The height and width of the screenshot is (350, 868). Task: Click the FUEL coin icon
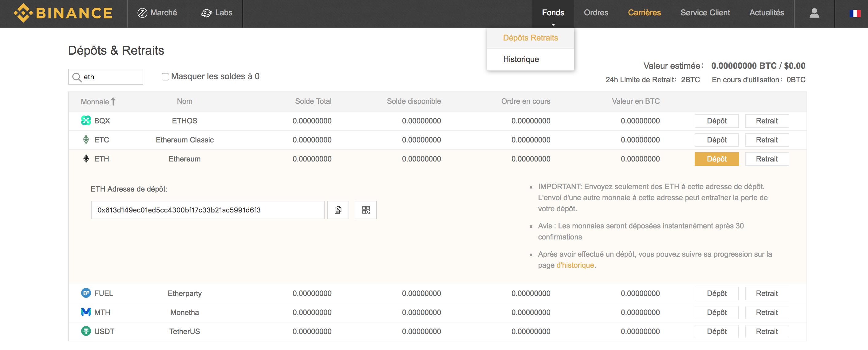click(86, 293)
